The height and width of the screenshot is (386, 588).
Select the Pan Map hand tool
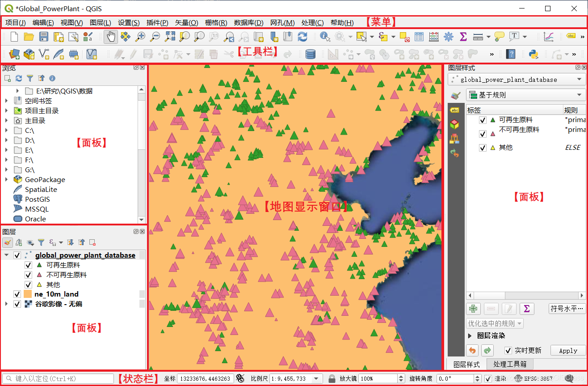[111, 37]
